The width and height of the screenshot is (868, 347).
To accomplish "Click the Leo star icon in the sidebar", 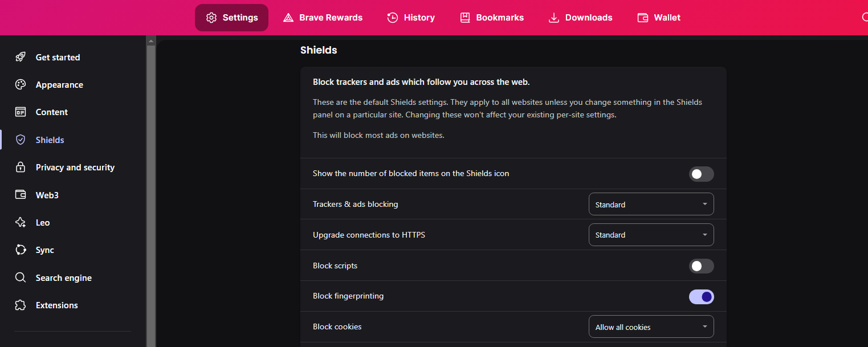I will [21, 223].
